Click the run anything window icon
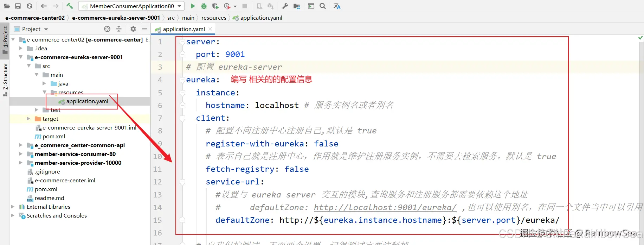The height and width of the screenshot is (245, 644). [x=311, y=6]
